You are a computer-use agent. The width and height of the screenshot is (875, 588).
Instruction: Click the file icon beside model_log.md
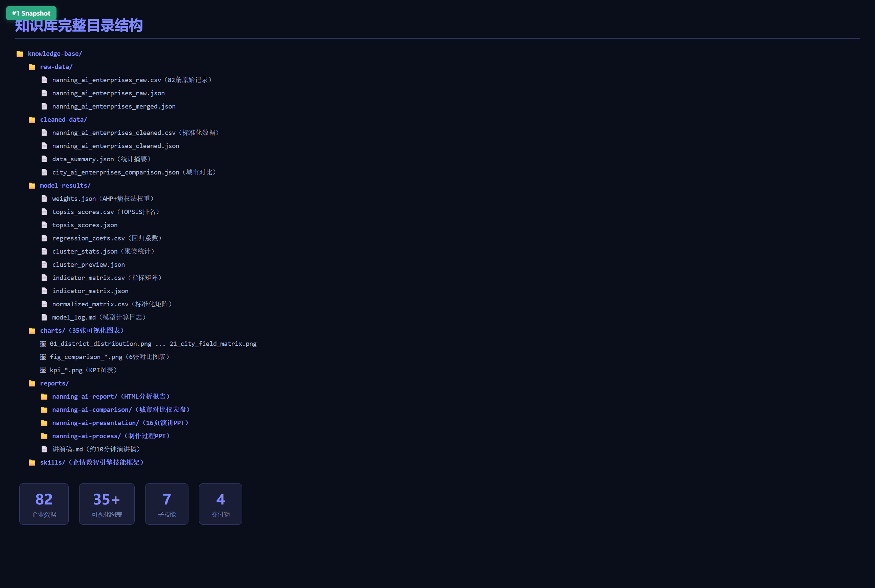(44, 317)
